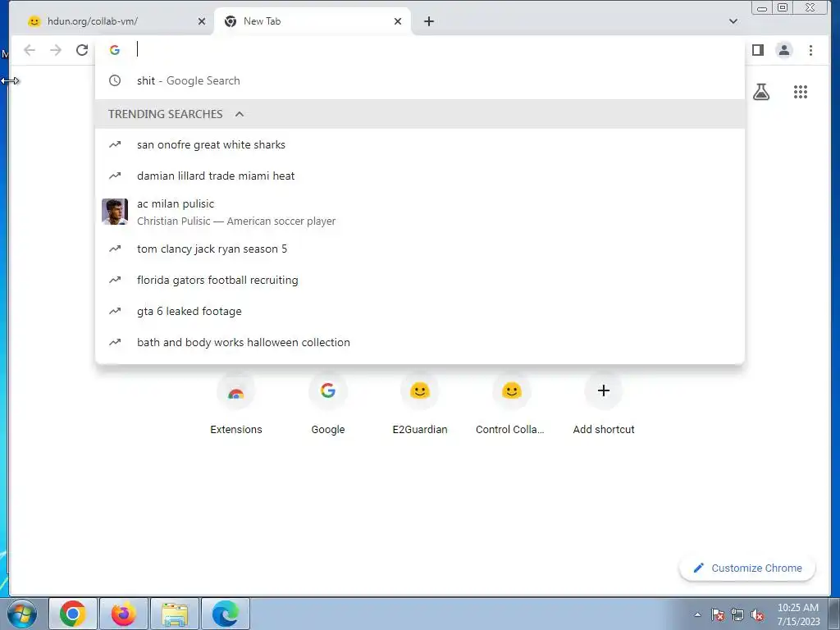Open the Google shortcut tile

(328, 405)
